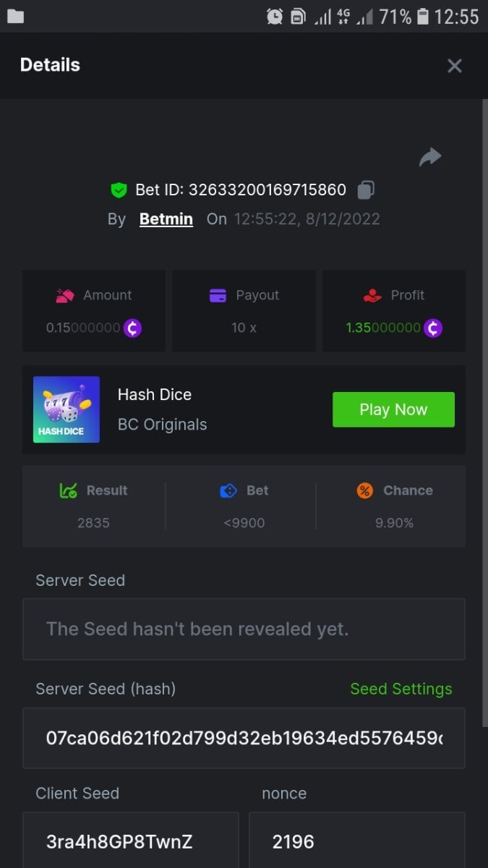The width and height of the screenshot is (488, 868).
Task: Click the orange Chance percent icon
Action: pyautogui.click(x=365, y=490)
